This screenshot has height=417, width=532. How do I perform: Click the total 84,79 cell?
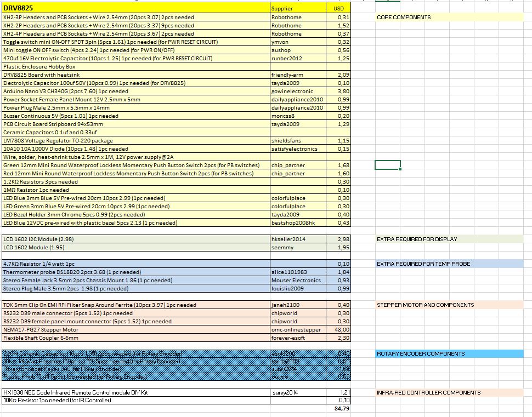coord(338,409)
